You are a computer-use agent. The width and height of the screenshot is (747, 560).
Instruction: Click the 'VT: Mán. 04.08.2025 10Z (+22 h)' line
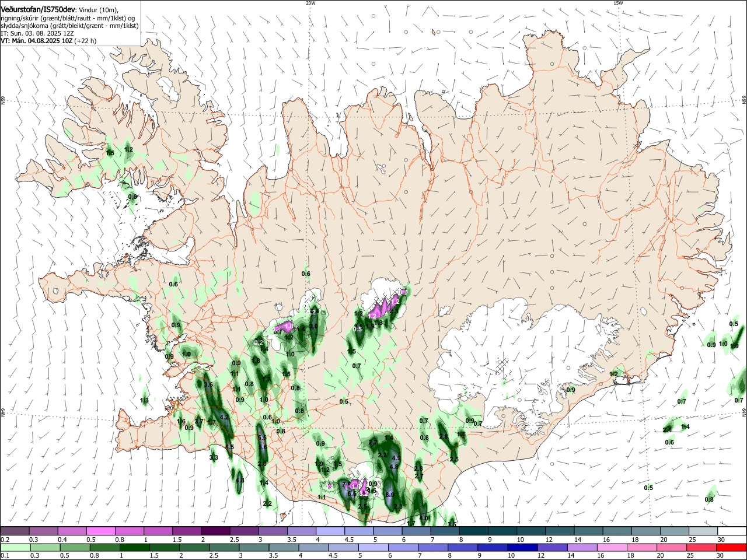point(48,41)
